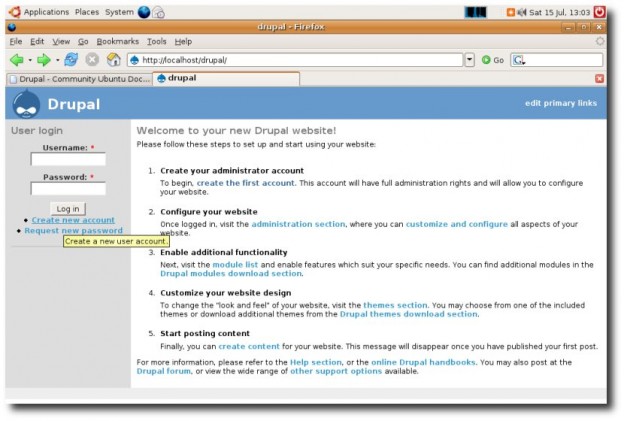624x421 pixels.
Task: Go back with the green left arrow
Action: tap(17, 60)
